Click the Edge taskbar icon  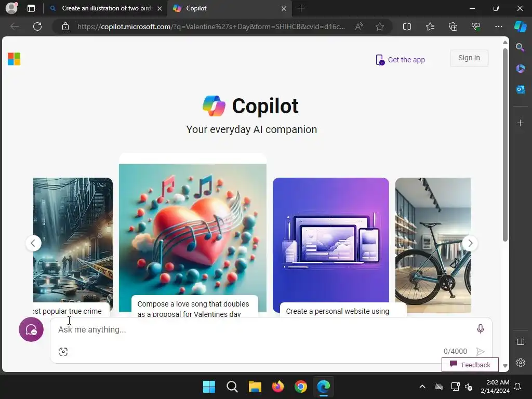pyautogui.click(x=323, y=387)
